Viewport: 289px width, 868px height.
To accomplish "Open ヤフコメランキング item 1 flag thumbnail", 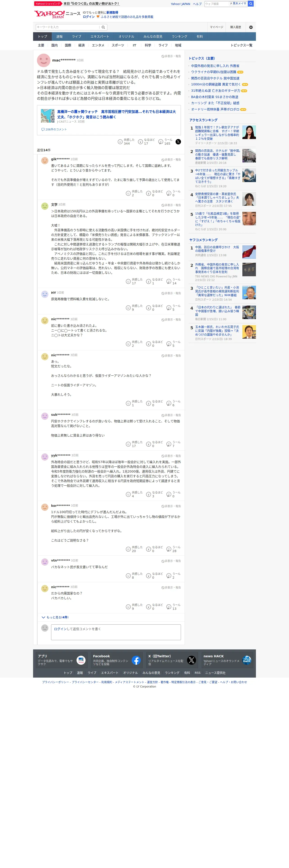I will click(249, 252).
